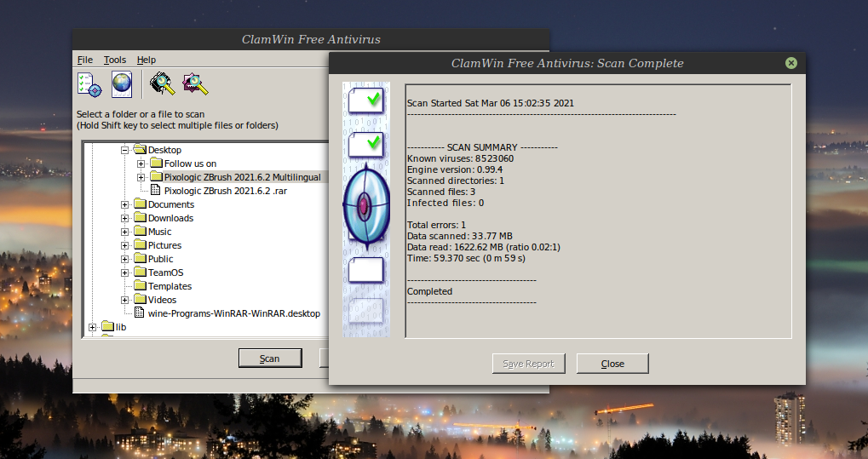The height and width of the screenshot is (459, 868).
Task: Click the scan computer memory toolbar icon
Action: (x=162, y=84)
